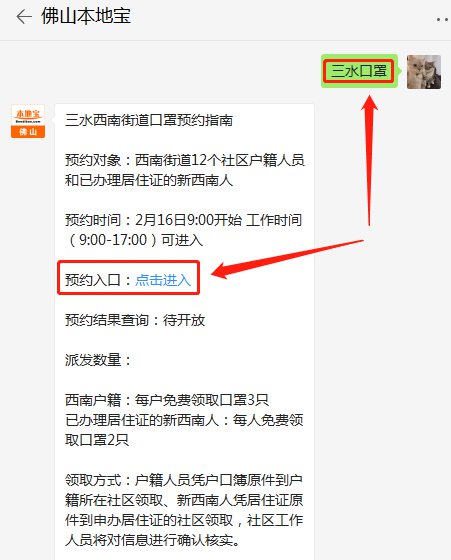Viewport: 451px width, 560px height.
Task: Tap the line ending with 取口罩2只
Action: coord(97,440)
